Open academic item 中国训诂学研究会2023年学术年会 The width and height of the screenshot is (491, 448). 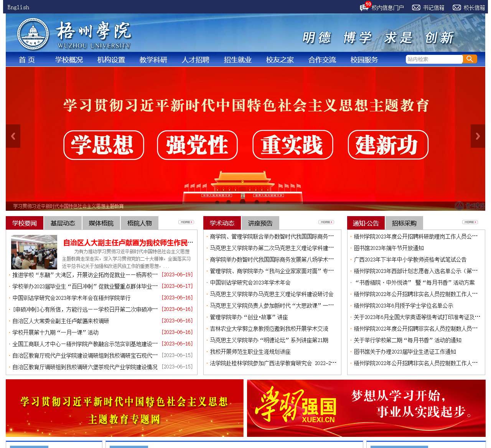(250, 283)
